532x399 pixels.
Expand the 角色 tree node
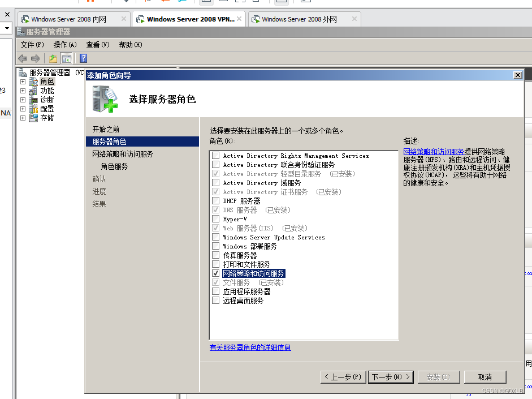click(x=23, y=81)
